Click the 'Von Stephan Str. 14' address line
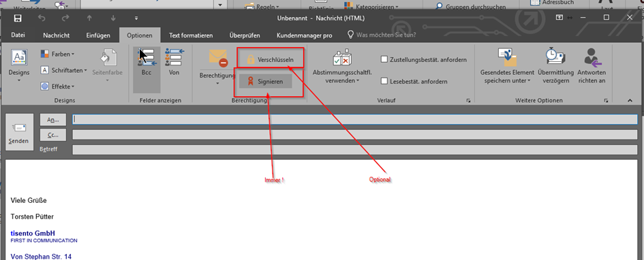 pyautogui.click(x=41, y=257)
